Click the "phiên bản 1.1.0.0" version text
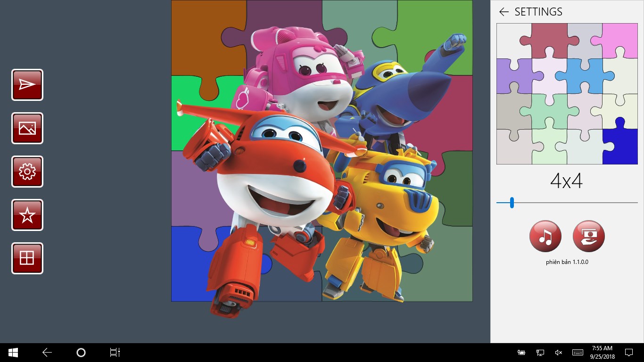 click(x=567, y=262)
